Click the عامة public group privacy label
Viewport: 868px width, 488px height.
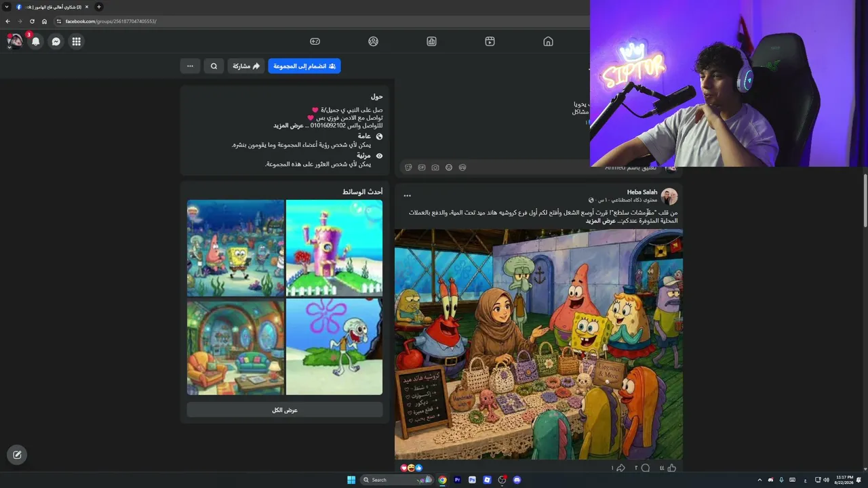pyautogui.click(x=364, y=136)
